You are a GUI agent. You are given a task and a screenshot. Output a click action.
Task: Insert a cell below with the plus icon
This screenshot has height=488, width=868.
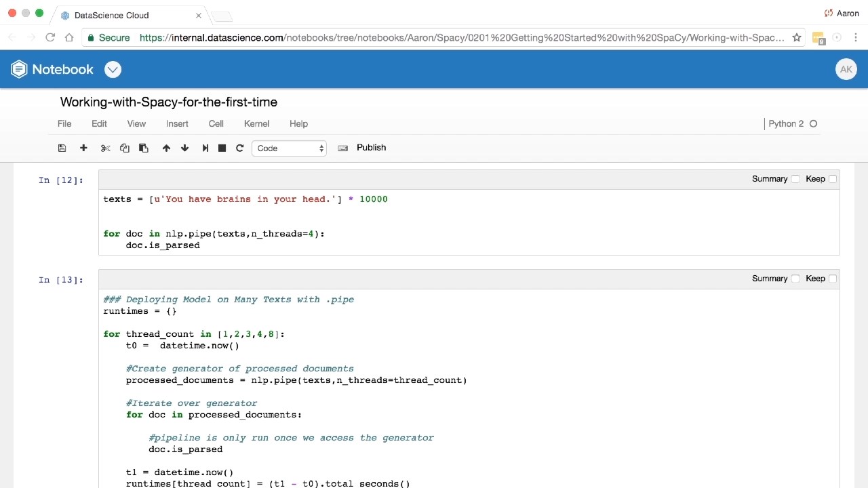pos(83,148)
